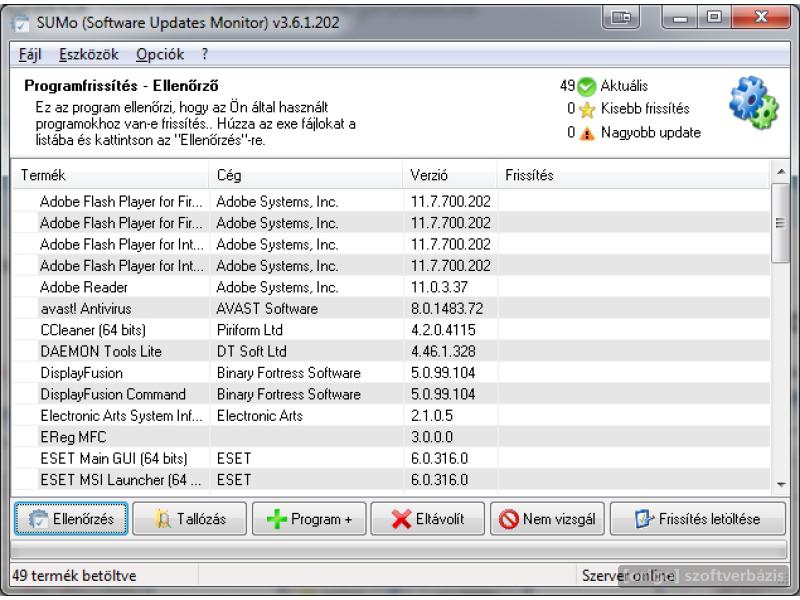Click the compact mode title bar button

tap(621, 17)
